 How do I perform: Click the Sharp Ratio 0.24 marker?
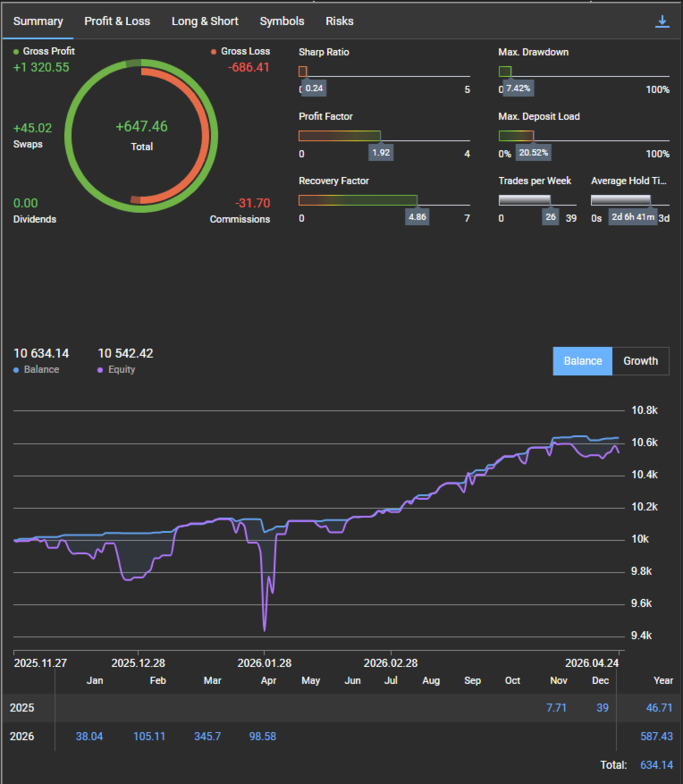(314, 88)
